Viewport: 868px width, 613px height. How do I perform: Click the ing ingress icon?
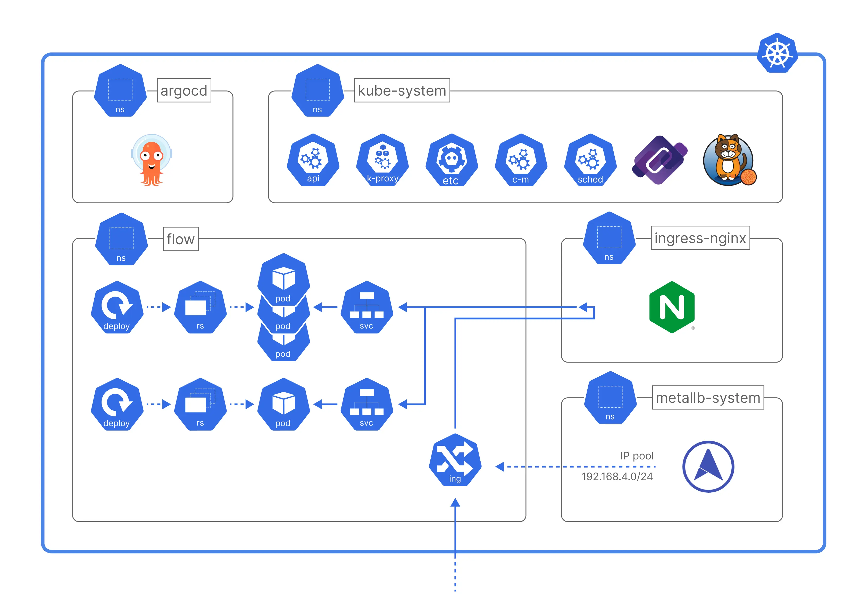pos(455,460)
